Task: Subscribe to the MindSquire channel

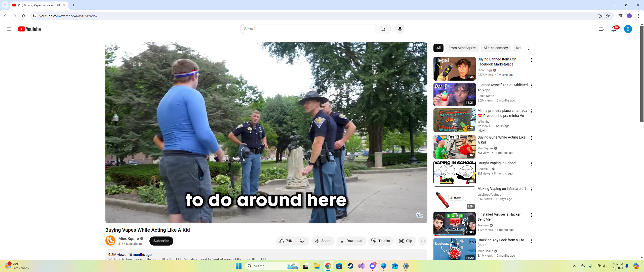Action: [161, 241]
